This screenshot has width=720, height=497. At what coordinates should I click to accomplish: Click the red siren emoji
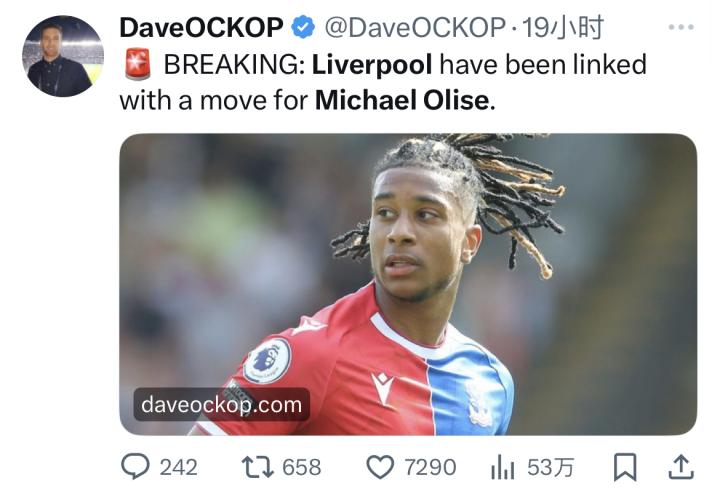[137, 64]
